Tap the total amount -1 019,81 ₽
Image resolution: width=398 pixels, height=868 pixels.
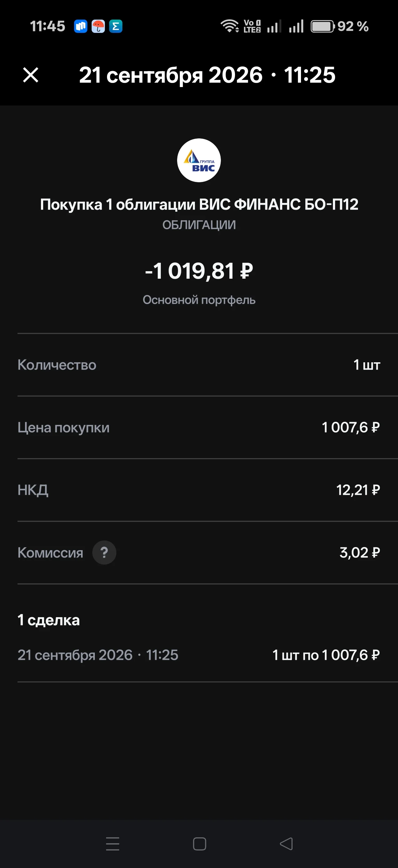[x=199, y=271]
